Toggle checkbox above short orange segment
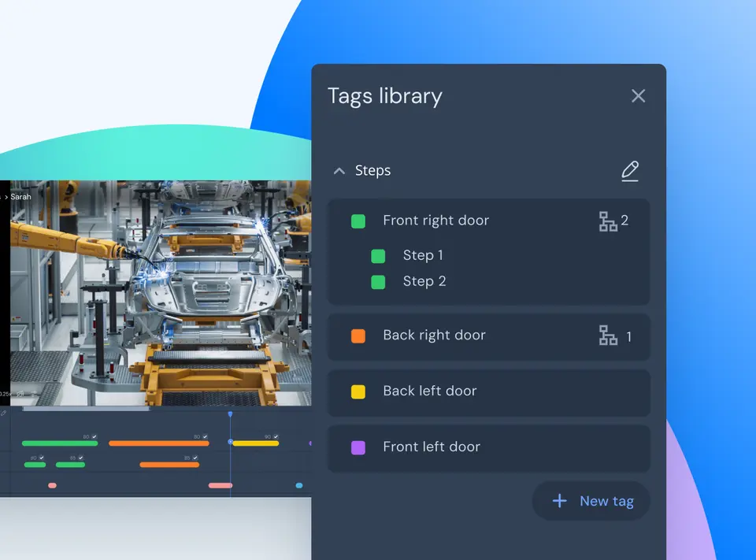Viewport: 756px width, 560px height. (195, 458)
